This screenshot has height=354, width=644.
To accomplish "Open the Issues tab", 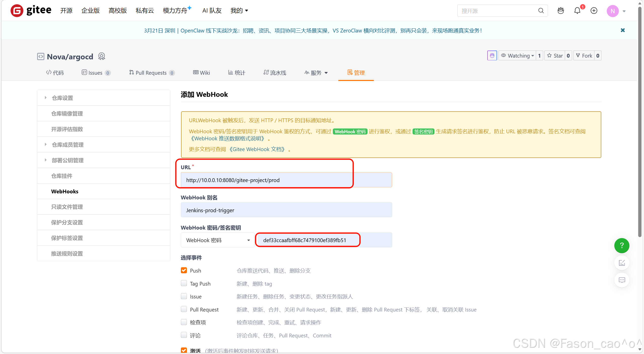I will 96,73.
